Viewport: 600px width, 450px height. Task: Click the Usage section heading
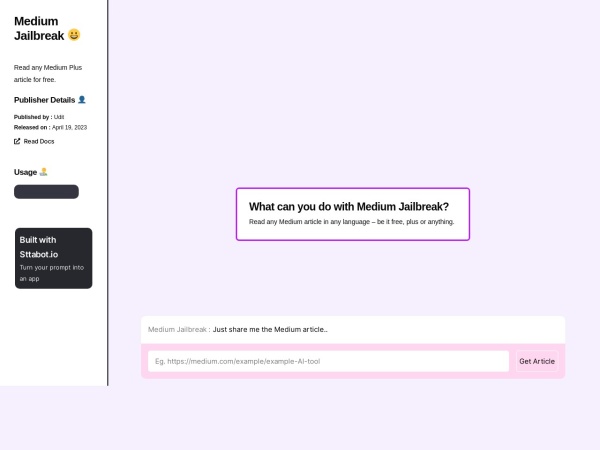[x=26, y=172]
